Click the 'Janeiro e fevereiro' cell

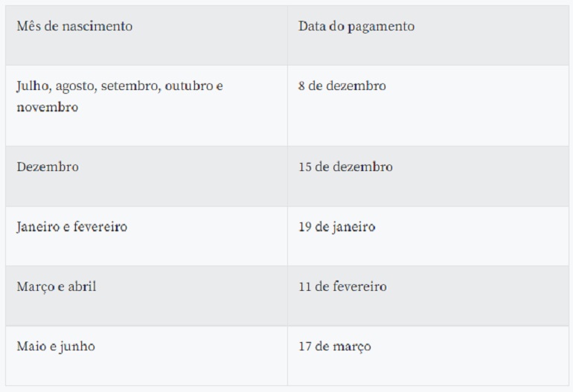click(x=147, y=236)
